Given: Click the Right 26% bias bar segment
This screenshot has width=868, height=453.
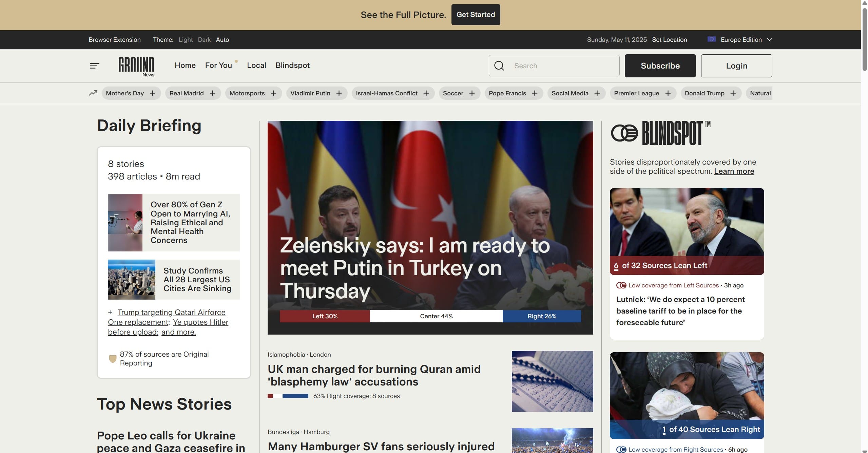Looking at the screenshot, I should (542, 316).
